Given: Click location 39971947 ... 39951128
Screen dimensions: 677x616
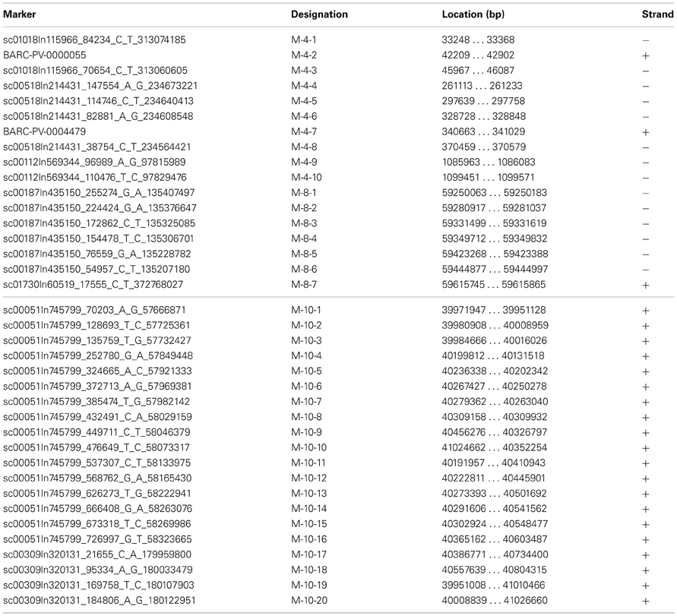Looking at the screenshot, I should 493,311.
